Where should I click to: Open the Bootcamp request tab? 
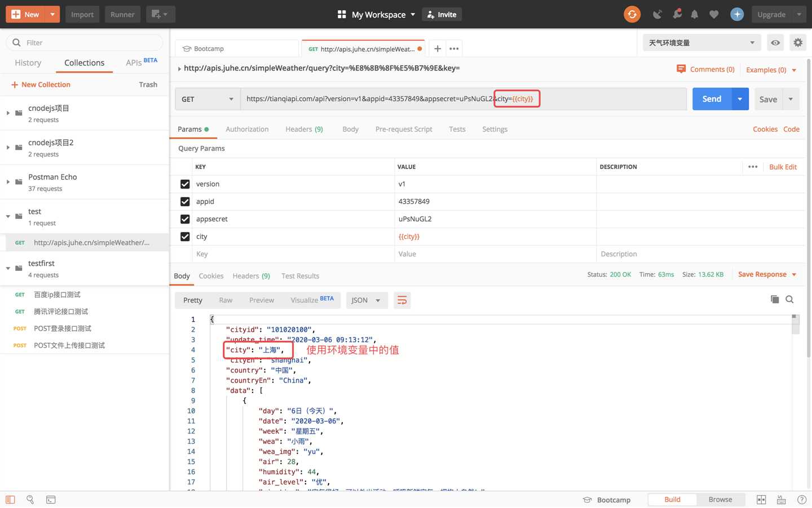click(x=237, y=49)
